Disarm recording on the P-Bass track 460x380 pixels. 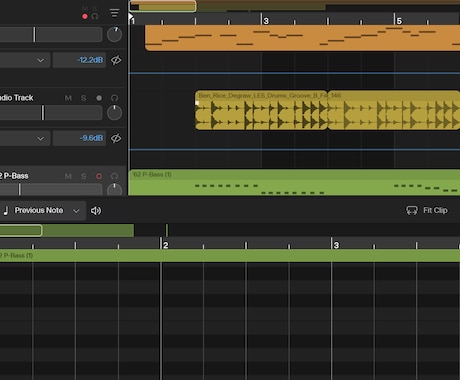pos(99,176)
